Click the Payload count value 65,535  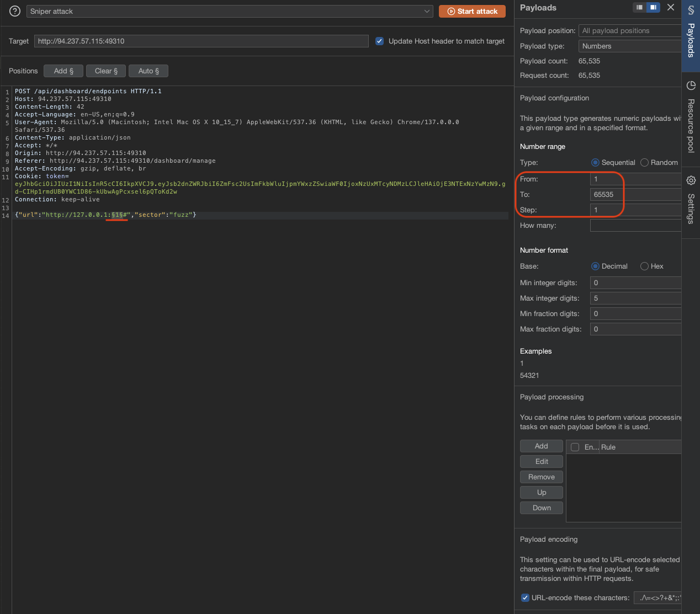click(589, 61)
